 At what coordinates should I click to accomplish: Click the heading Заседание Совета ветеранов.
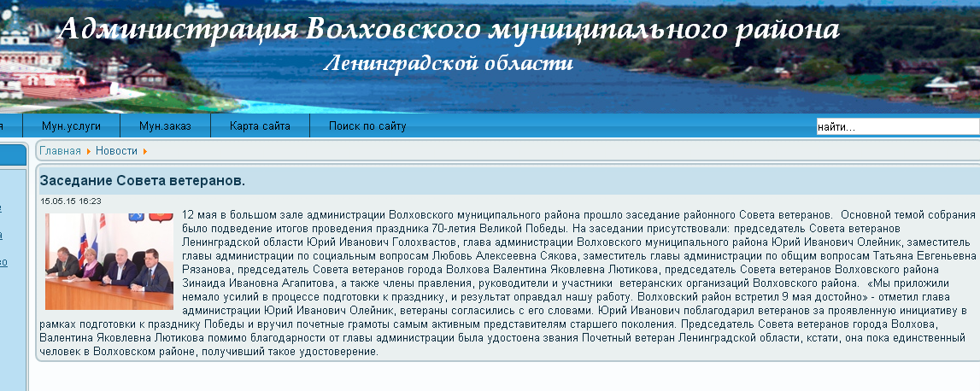click(142, 181)
